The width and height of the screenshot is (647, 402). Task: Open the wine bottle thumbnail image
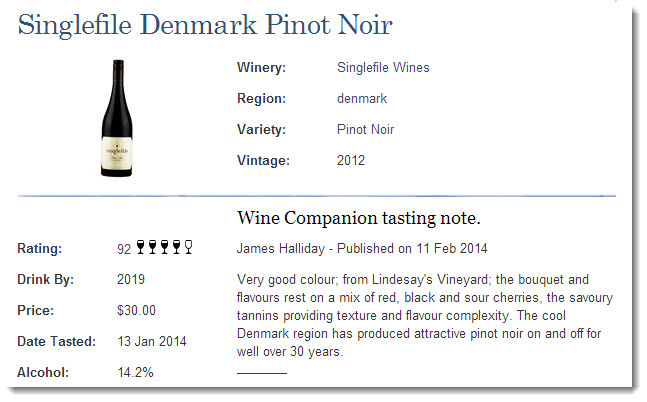(117, 118)
